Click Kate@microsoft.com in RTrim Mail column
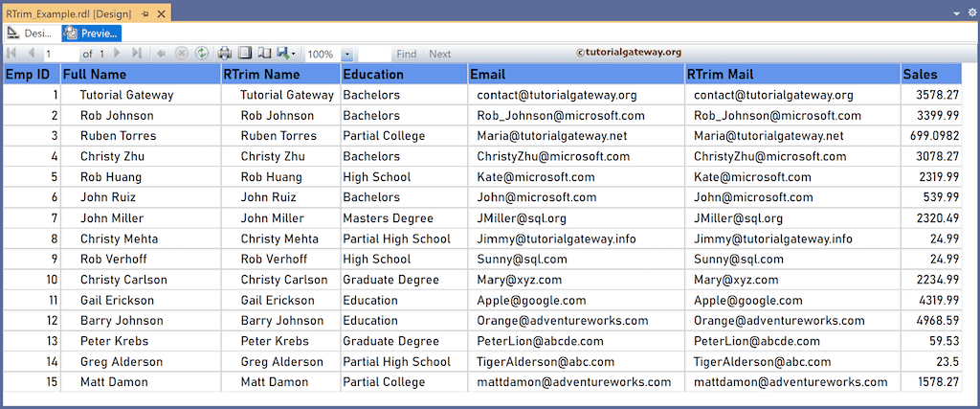Screen dimensions: 980x409 click(752, 177)
